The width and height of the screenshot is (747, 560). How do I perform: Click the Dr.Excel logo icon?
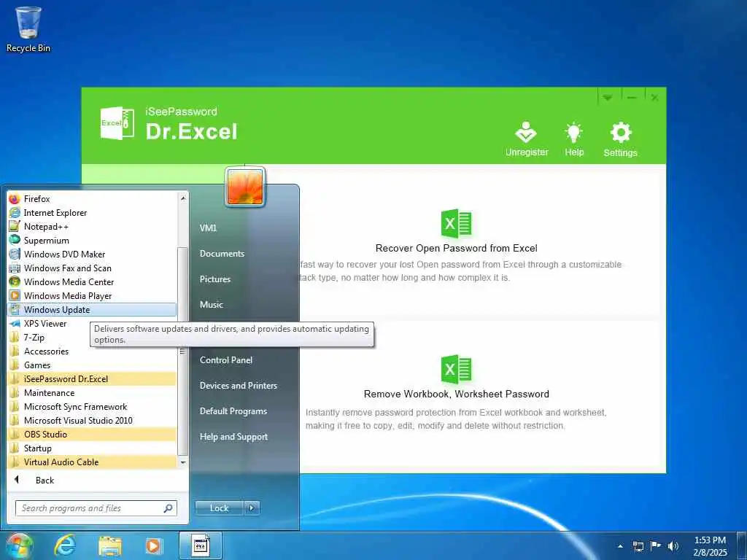point(117,123)
